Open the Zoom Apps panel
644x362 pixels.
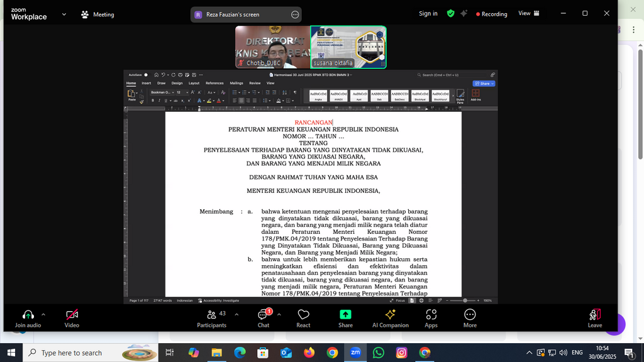(431, 319)
